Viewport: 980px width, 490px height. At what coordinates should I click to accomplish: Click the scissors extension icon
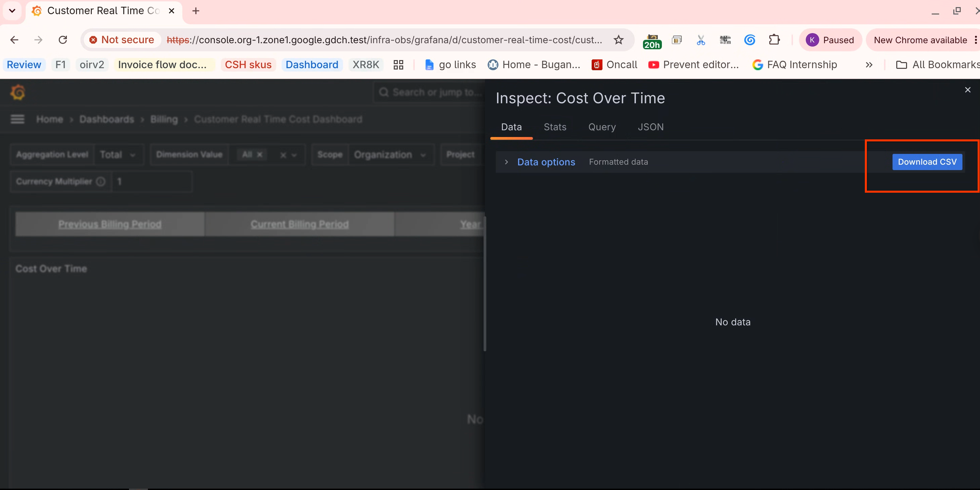pyautogui.click(x=701, y=40)
